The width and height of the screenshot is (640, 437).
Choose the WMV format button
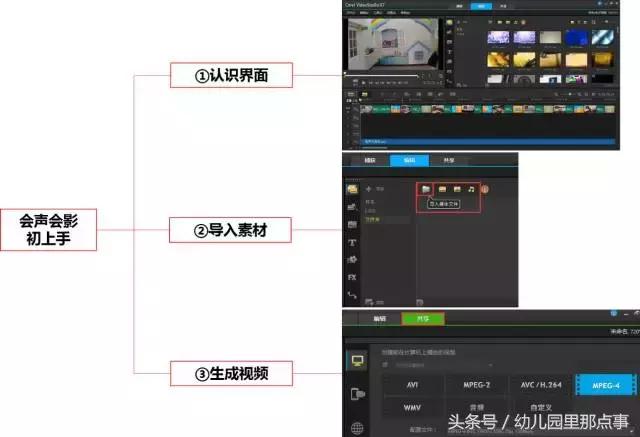[412, 408]
